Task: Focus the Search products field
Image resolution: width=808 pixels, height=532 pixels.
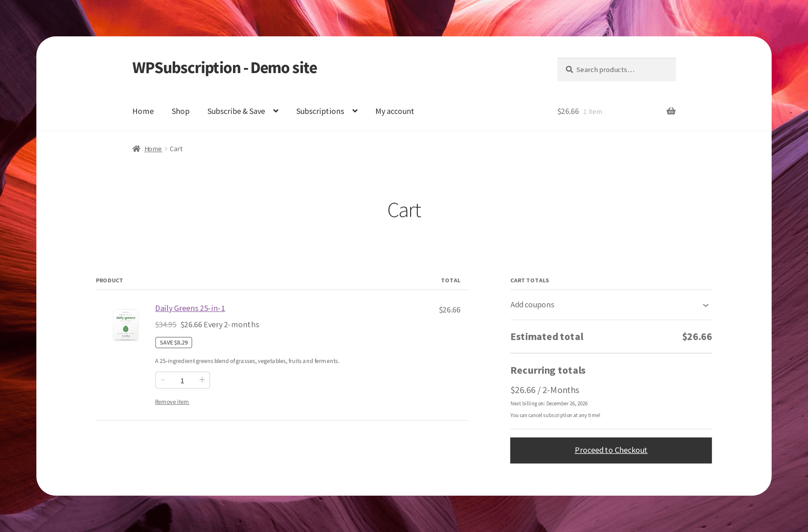Action: pyautogui.click(x=616, y=70)
